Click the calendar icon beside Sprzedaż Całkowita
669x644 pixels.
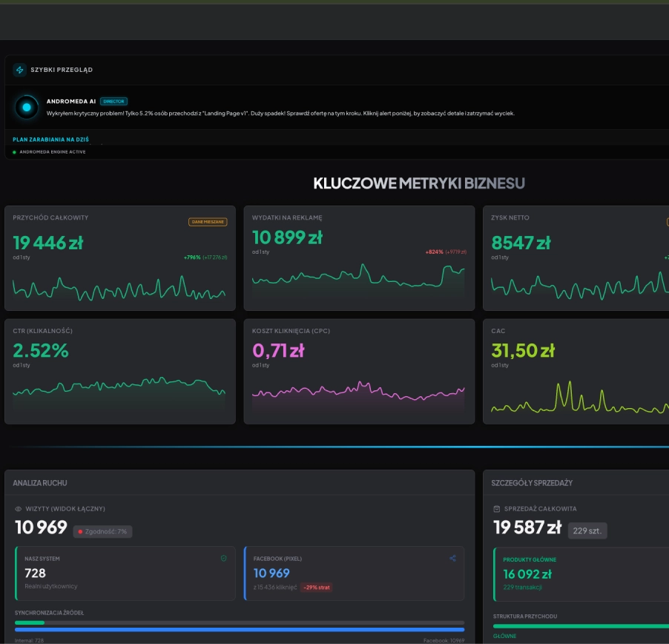coord(496,509)
